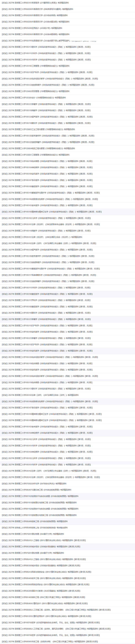Click 125604物流工程与管理 link

[38, 148]
